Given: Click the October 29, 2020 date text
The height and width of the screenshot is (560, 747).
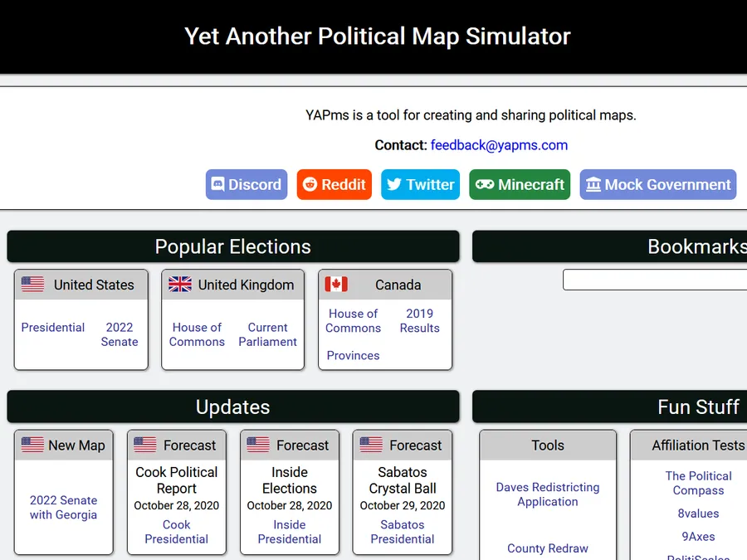Looking at the screenshot, I should 402,505.
